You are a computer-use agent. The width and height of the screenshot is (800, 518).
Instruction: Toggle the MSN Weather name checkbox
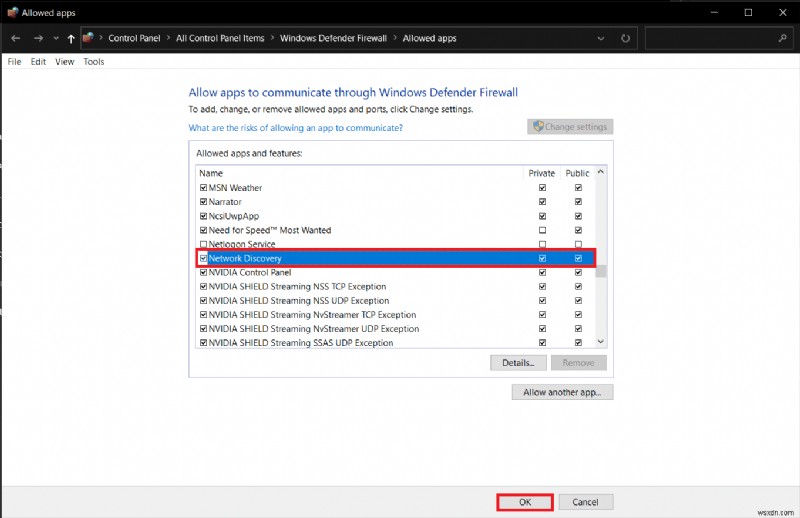204,188
